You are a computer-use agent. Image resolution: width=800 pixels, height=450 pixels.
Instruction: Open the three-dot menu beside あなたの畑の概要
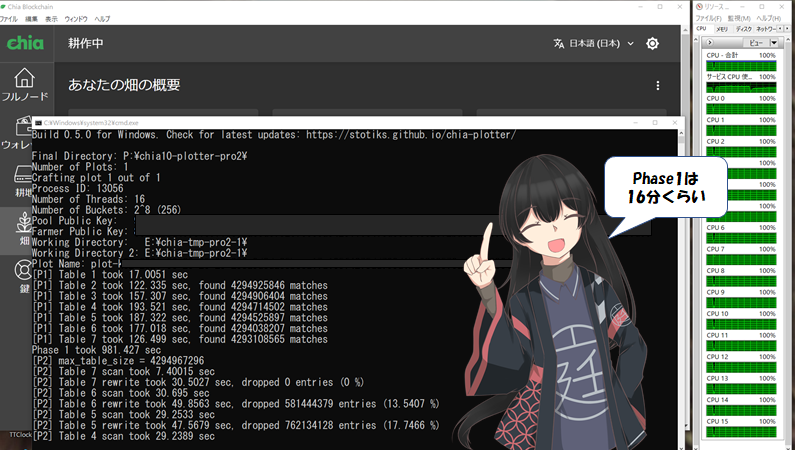[658, 85]
